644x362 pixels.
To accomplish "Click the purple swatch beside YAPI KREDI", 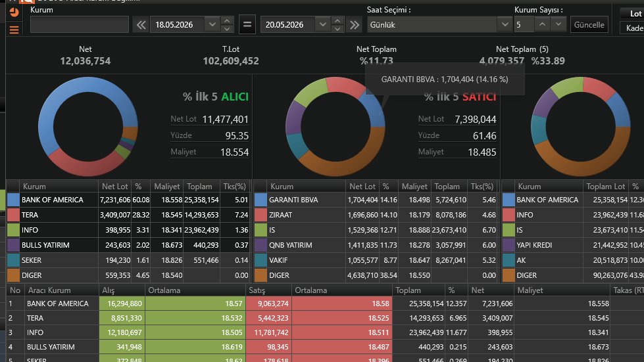I will pos(508,245).
